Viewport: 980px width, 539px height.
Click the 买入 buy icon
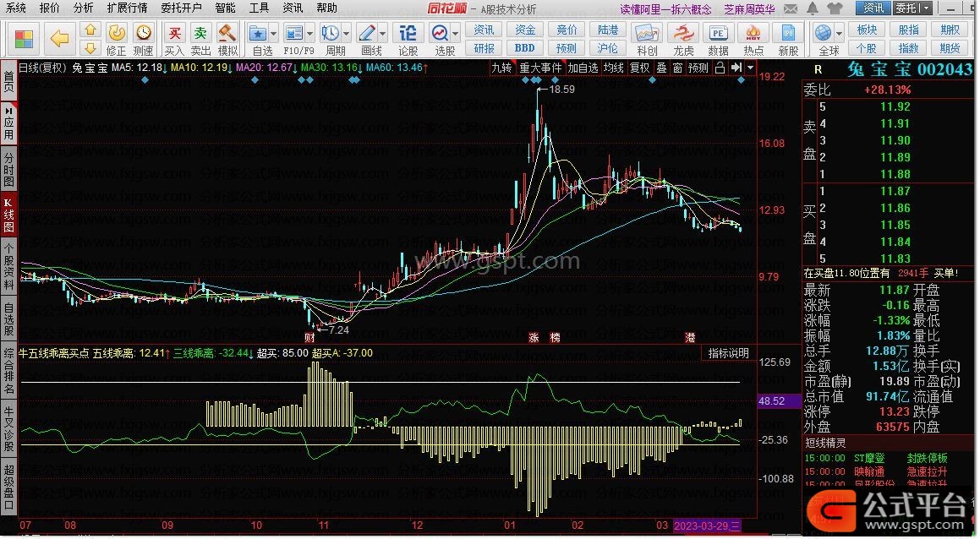174,40
